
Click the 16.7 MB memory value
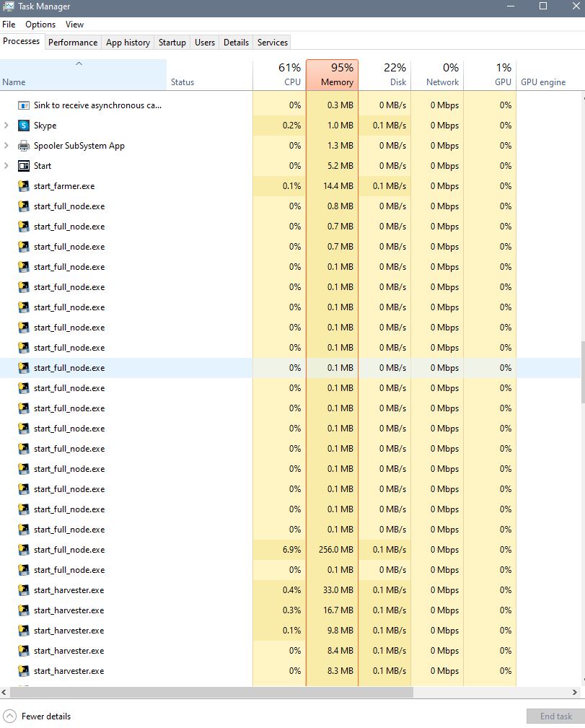click(x=338, y=610)
